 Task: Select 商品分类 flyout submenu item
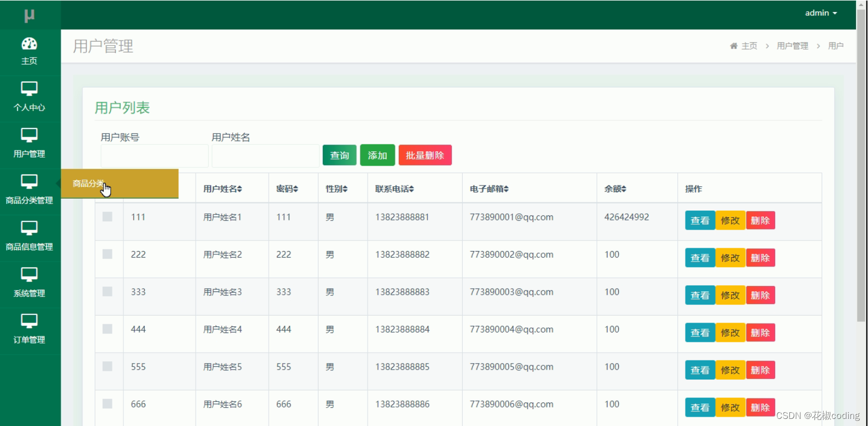120,184
